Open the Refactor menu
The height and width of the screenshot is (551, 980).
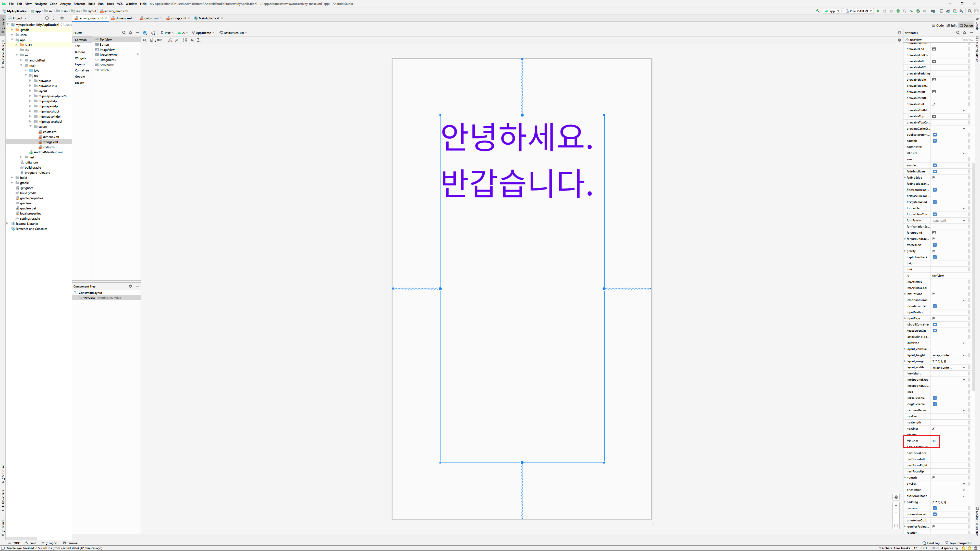tap(79, 4)
